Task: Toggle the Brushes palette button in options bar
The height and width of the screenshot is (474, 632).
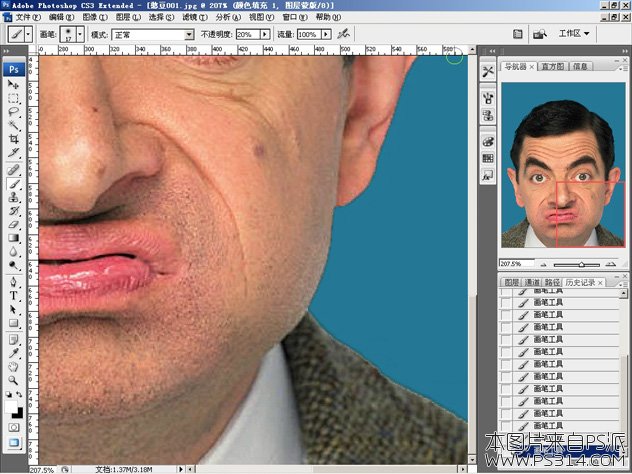Action: (x=518, y=34)
